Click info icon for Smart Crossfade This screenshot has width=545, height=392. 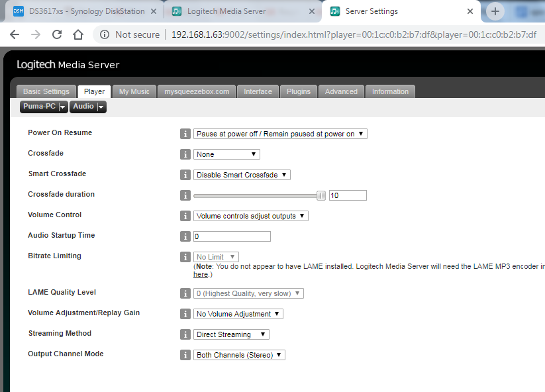[185, 175]
